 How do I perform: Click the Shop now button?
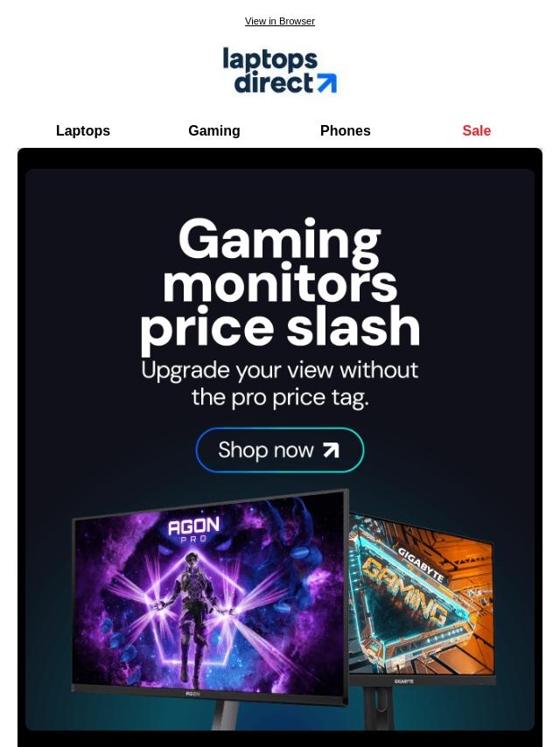point(280,450)
